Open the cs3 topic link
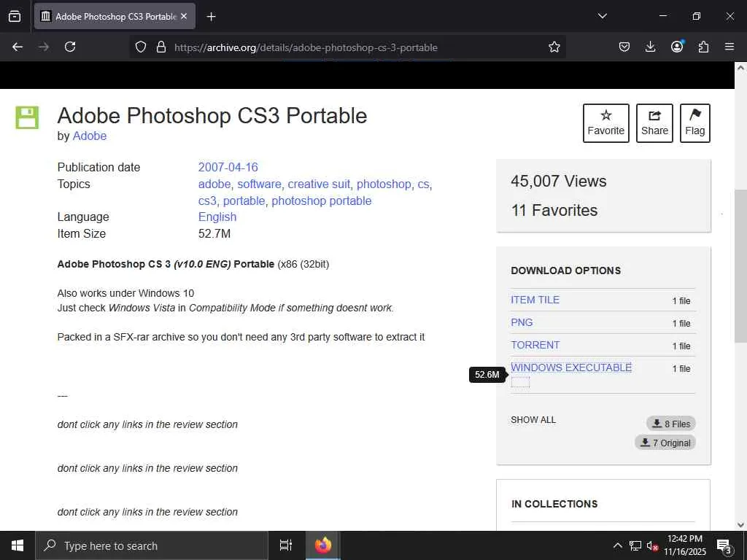The height and width of the screenshot is (560, 747). [x=207, y=201]
